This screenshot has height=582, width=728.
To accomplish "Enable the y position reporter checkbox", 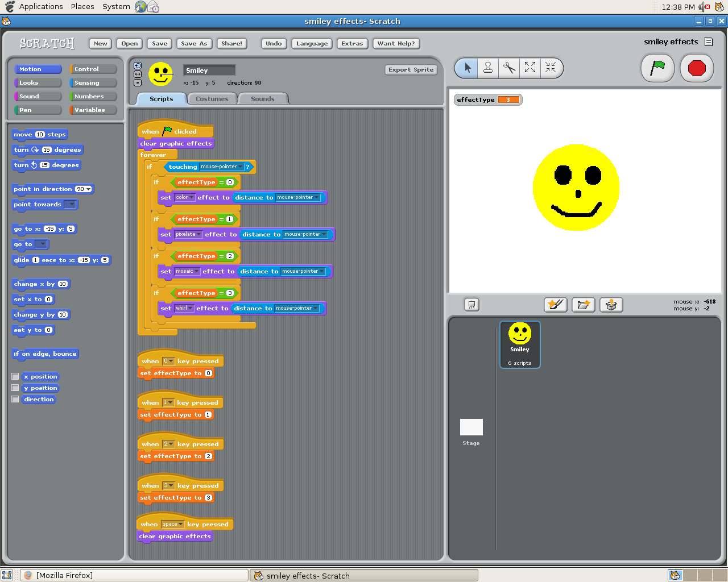I will [15, 388].
